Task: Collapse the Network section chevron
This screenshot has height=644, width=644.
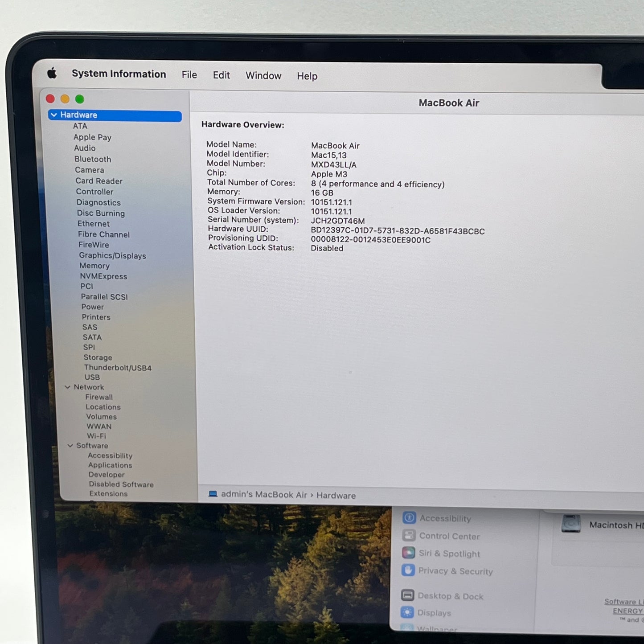Action: [68, 387]
